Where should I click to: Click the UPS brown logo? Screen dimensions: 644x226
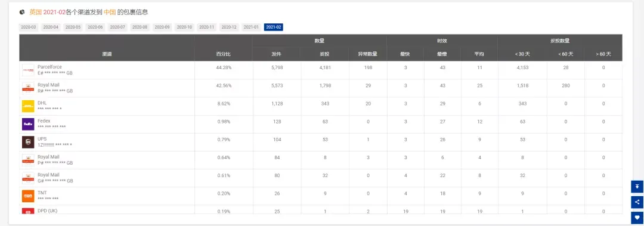point(28,142)
